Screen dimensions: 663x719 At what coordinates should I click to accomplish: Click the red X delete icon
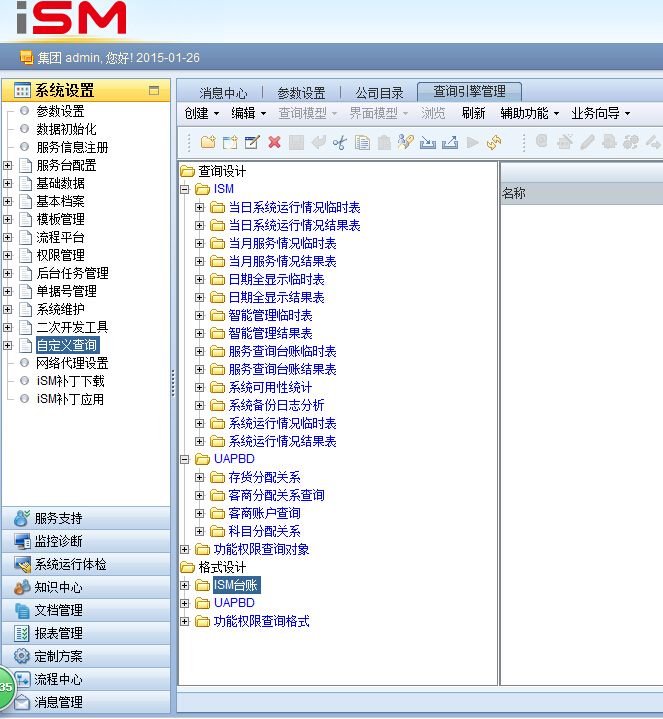coord(274,142)
